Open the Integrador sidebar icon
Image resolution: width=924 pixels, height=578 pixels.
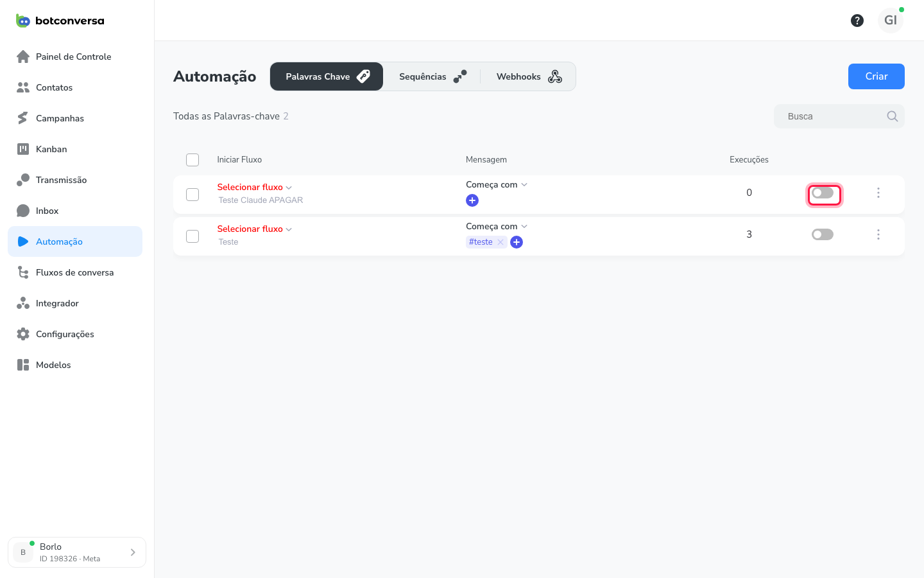click(23, 303)
